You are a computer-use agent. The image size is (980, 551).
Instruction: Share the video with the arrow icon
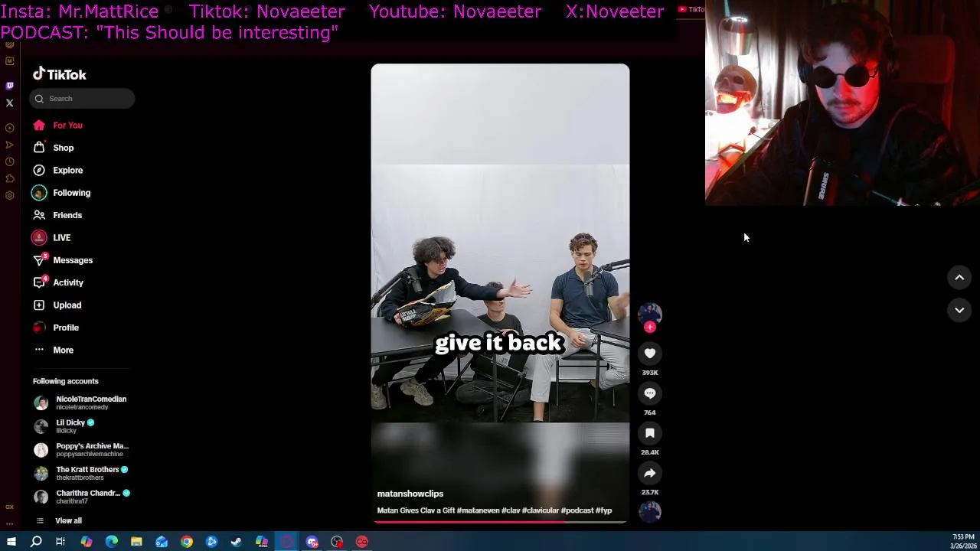[x=650, y=473]
